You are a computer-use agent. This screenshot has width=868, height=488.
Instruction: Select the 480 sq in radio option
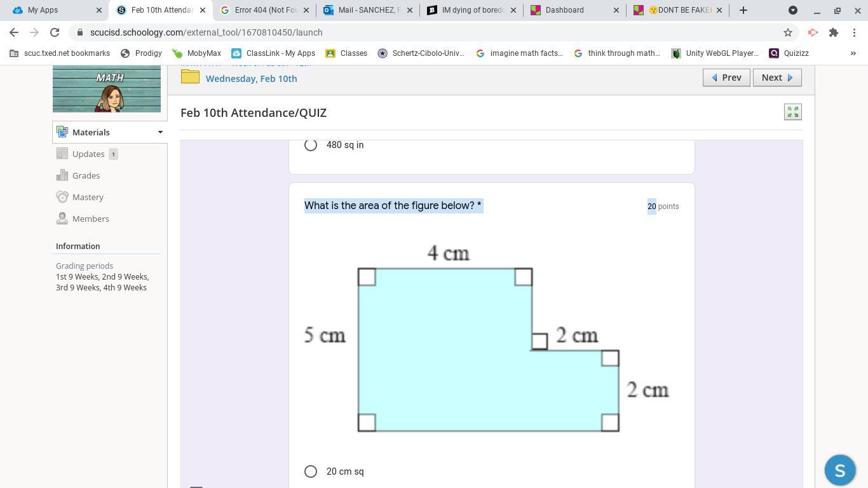[311, 145]
